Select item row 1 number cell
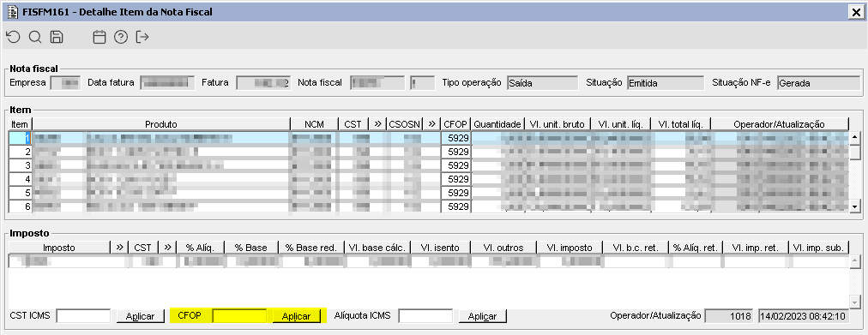The image size is (868, 335). coord(21,138)
